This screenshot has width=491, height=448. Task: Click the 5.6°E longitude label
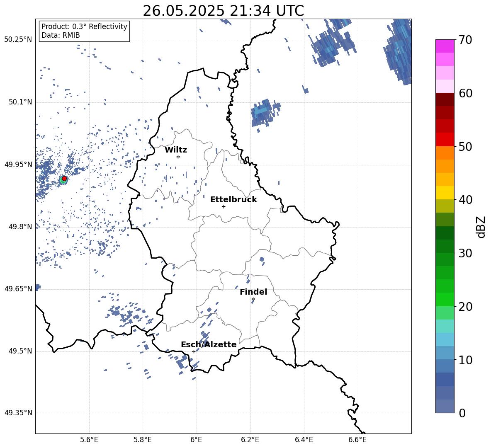coord(89,440)
